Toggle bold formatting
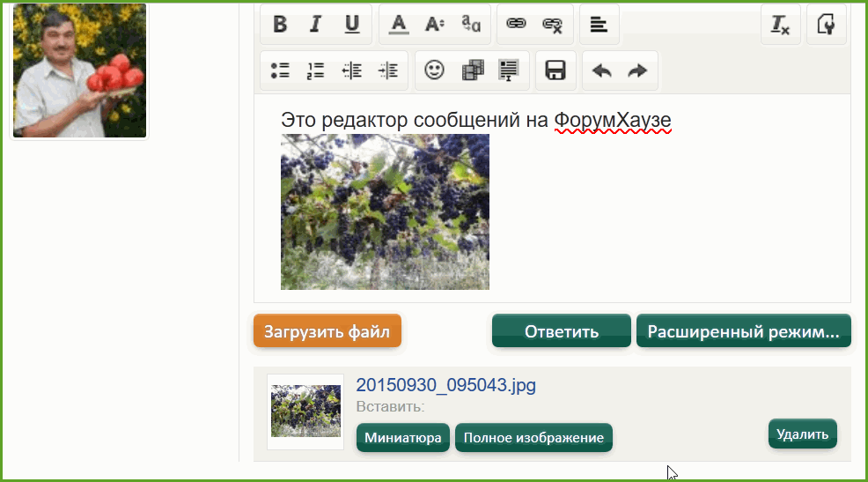The height and width of the screenshot is (482, 868). pyautogui.click(x=280, y=25)
